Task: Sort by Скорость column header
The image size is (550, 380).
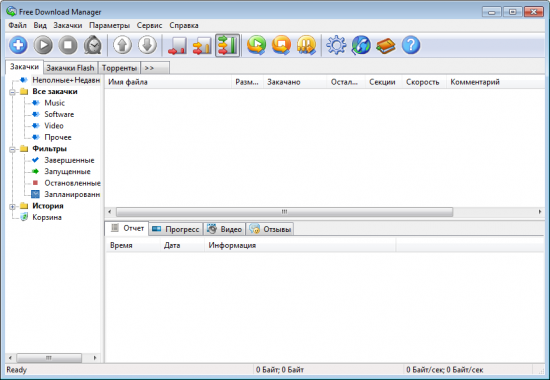Action: pos(424,82)
